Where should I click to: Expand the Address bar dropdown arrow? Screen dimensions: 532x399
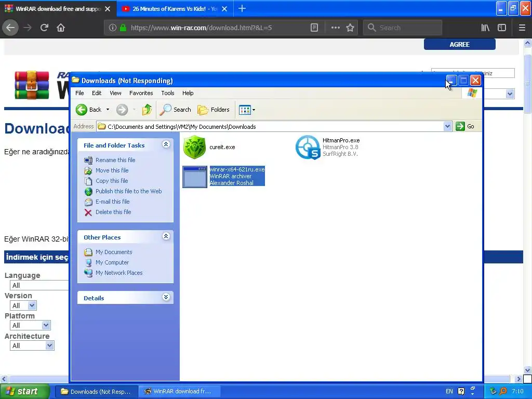[x=447, y=127]
